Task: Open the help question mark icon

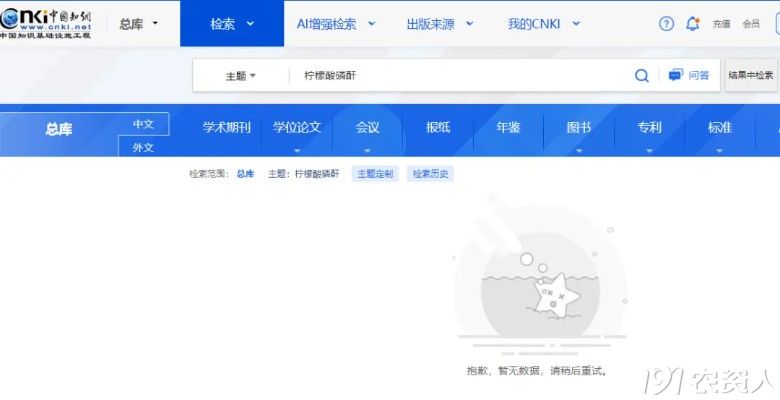Action: (666, 23)
